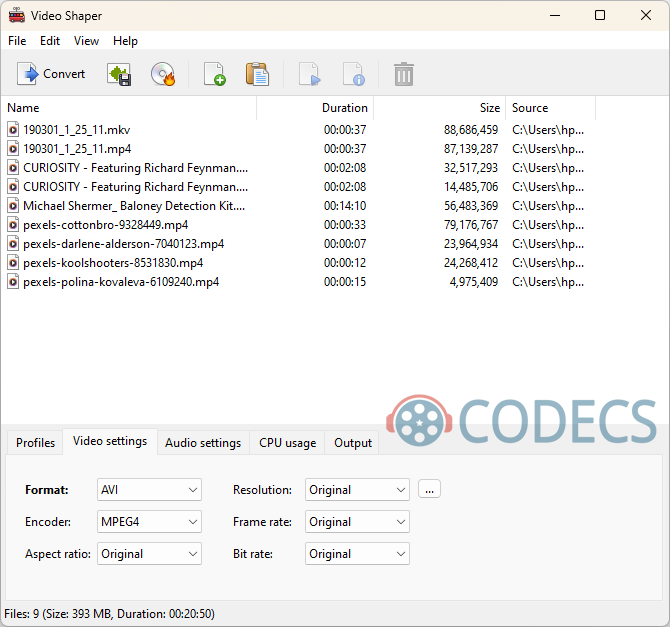Screen dimensions: 670x627
Task: Switch to the Output tab
Action: click(x=353, y=443)
